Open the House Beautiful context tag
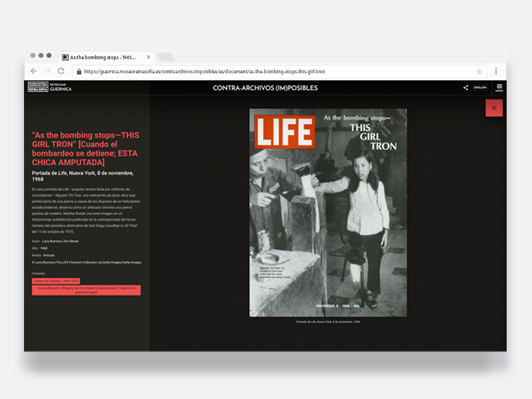 coord(86,290)
